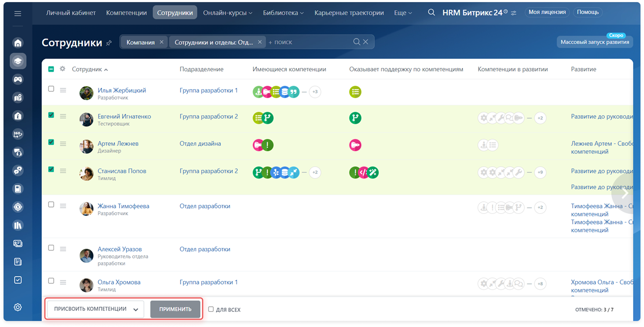Remove the Компания filter chip
This screenshot has height=327, width=644.
point(162,42)
